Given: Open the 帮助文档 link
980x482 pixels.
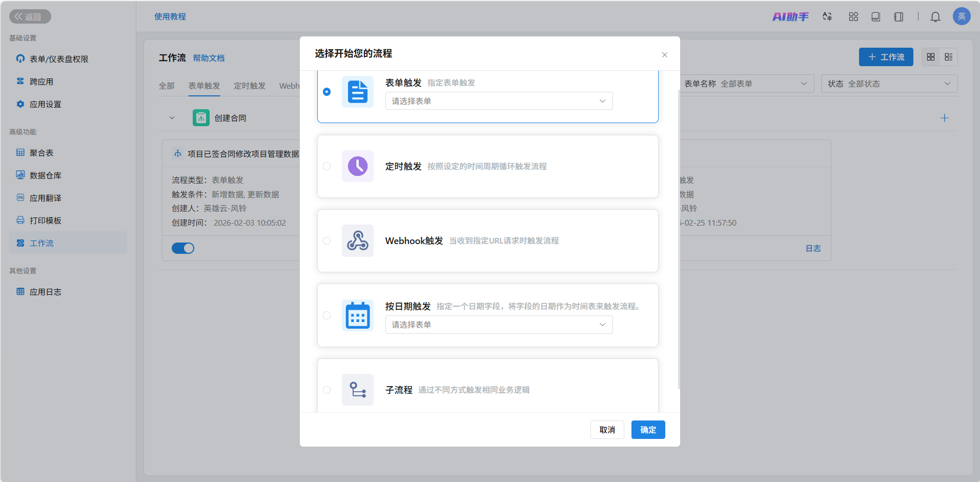Looking at the screenshot, I should coord(209,58).
